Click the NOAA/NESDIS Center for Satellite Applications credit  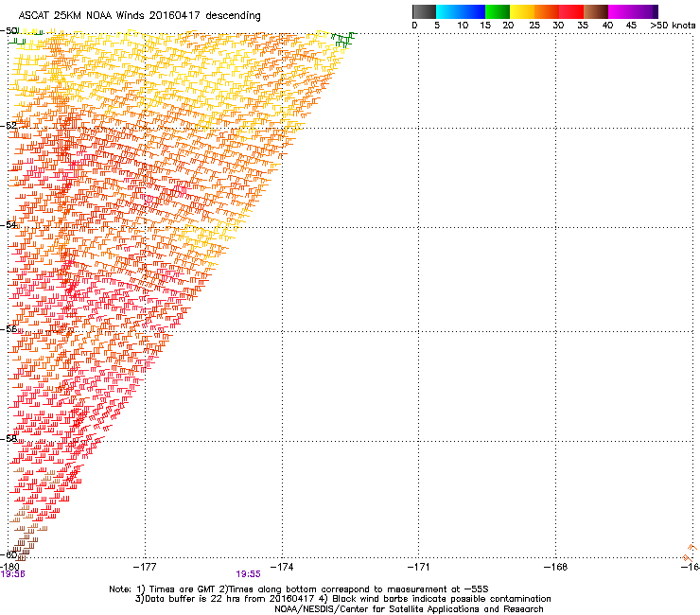pyautogui.click(x=409, y=609)
